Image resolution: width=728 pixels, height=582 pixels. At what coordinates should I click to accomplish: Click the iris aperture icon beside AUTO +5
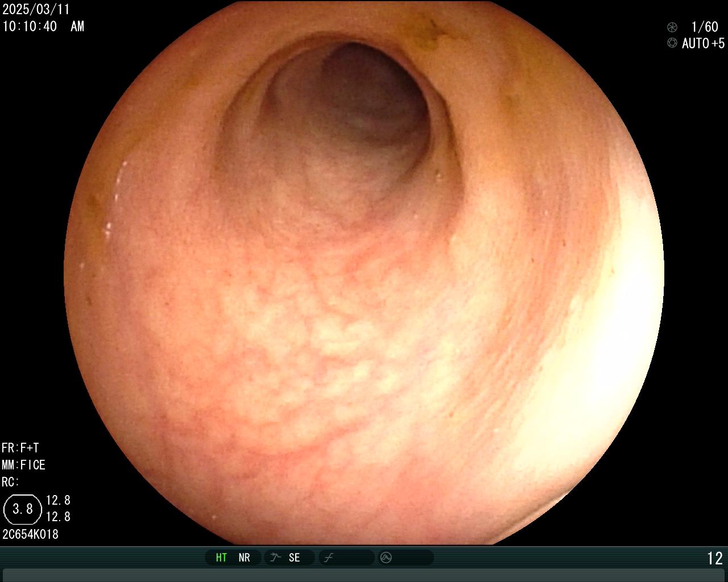tap(672, 43)
